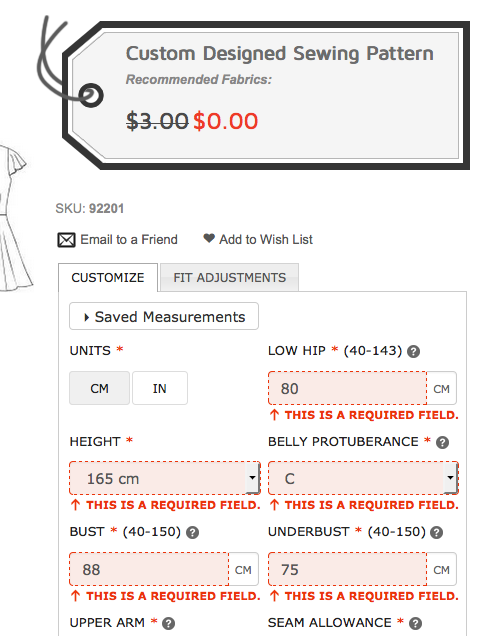Focus the Low Hip input field with 80

[x=347, y=388]
